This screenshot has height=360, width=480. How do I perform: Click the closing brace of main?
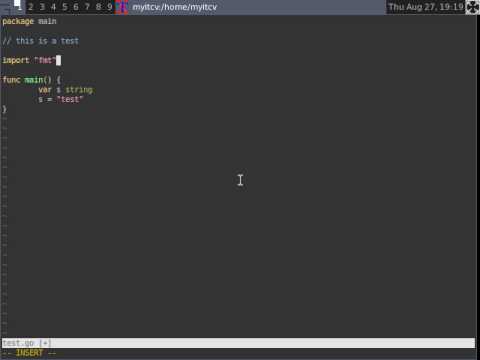(x=4, y=109)
